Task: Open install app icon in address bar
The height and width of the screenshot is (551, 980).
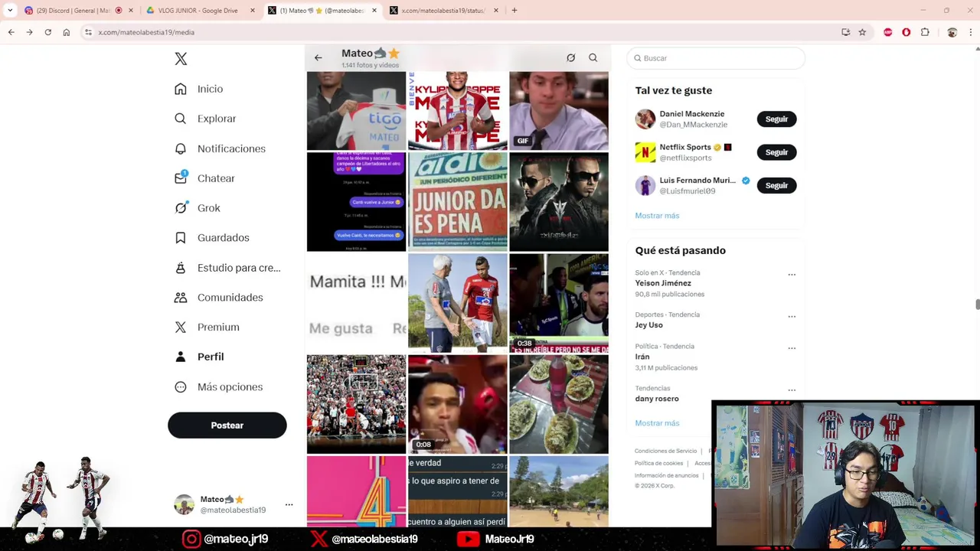Action: pos(845,32)
